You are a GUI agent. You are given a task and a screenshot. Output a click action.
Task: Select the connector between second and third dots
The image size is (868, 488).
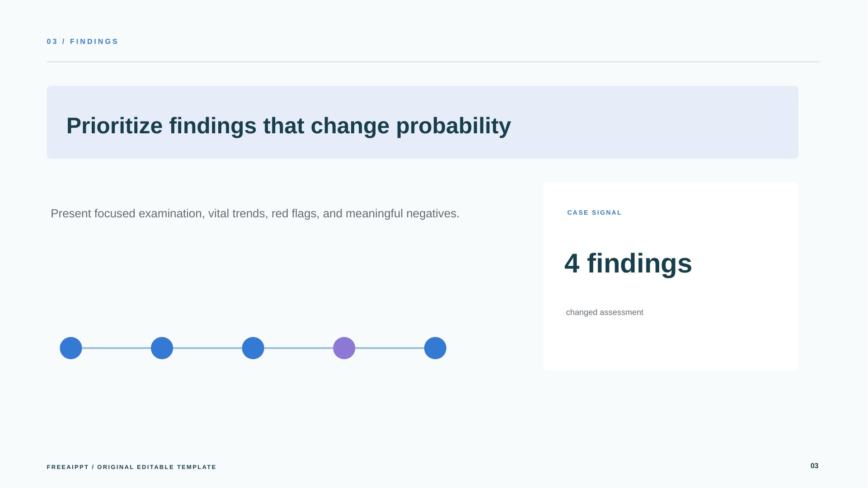tap(207, 348)
